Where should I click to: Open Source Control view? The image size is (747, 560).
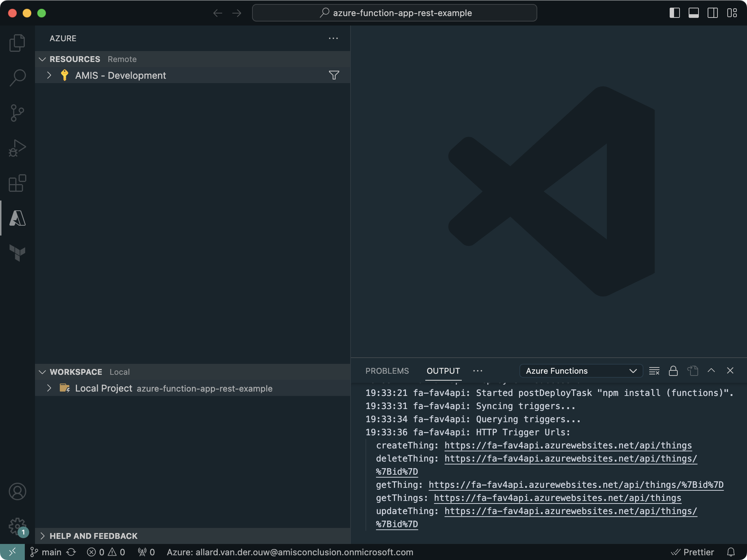[x=17, y=113]
